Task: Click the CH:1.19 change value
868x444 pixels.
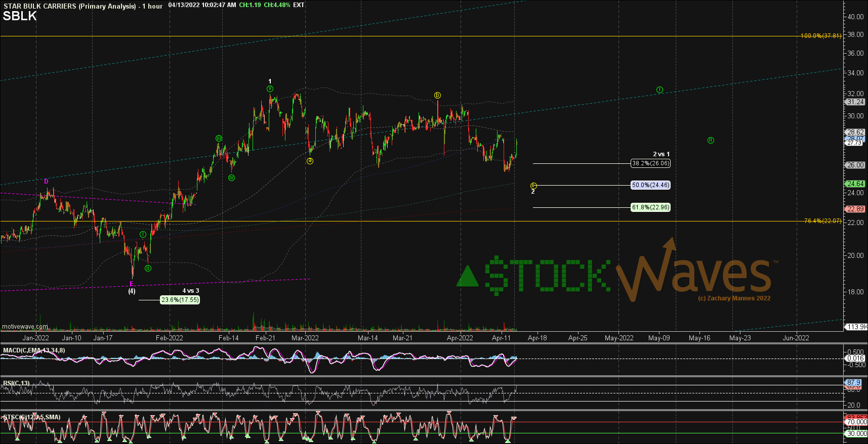Action: pos(250,5)
